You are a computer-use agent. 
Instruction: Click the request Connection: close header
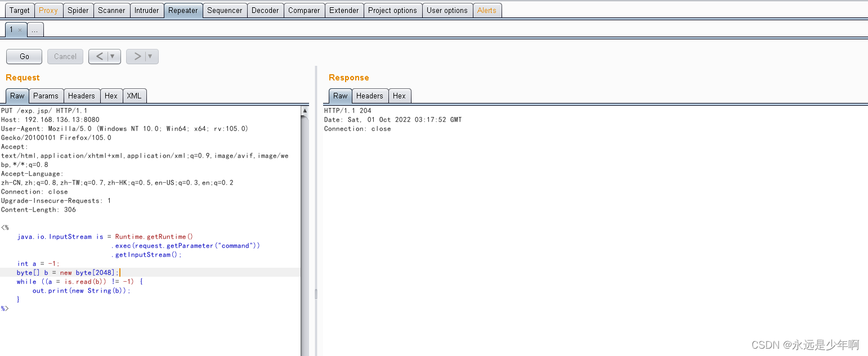pos(34,192)
